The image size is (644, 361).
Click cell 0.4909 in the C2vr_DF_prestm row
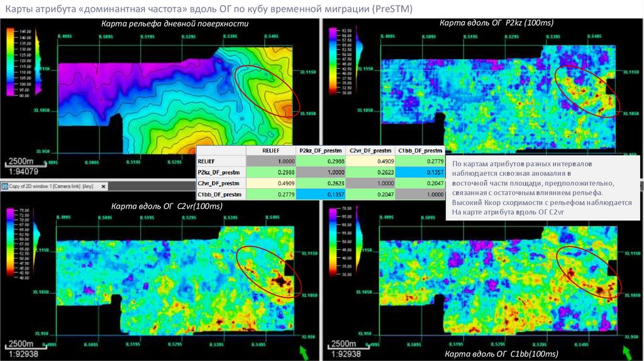(x=270, y=183)
